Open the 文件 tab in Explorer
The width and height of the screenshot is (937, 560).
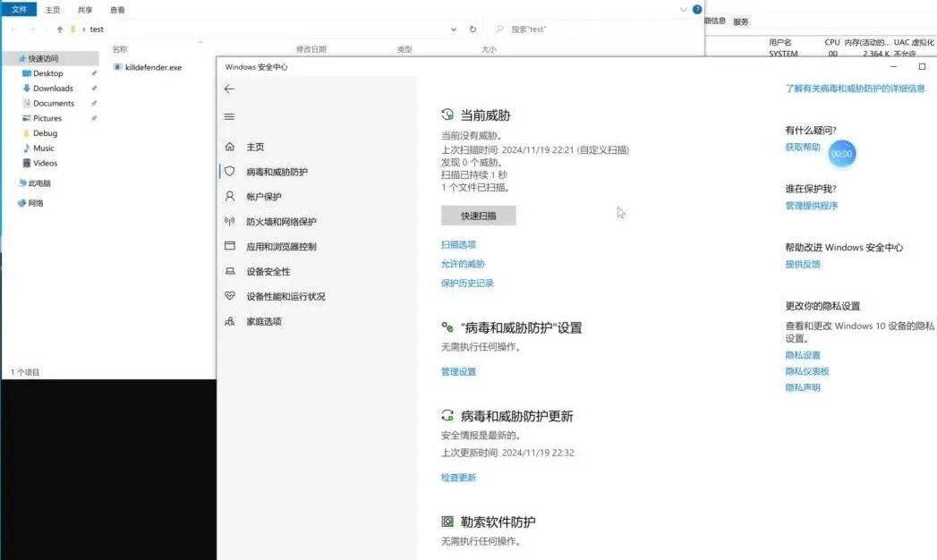point(19,10)
